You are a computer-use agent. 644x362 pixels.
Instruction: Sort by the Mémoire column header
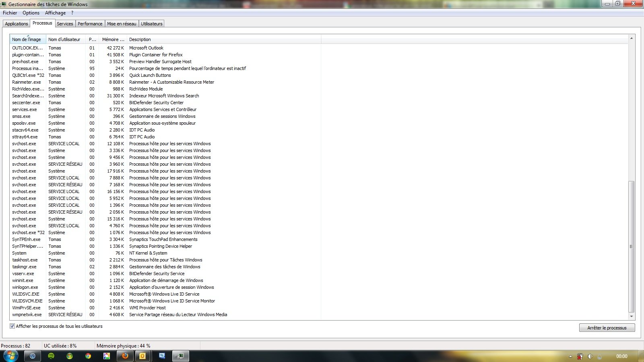[x=113, y=39]
